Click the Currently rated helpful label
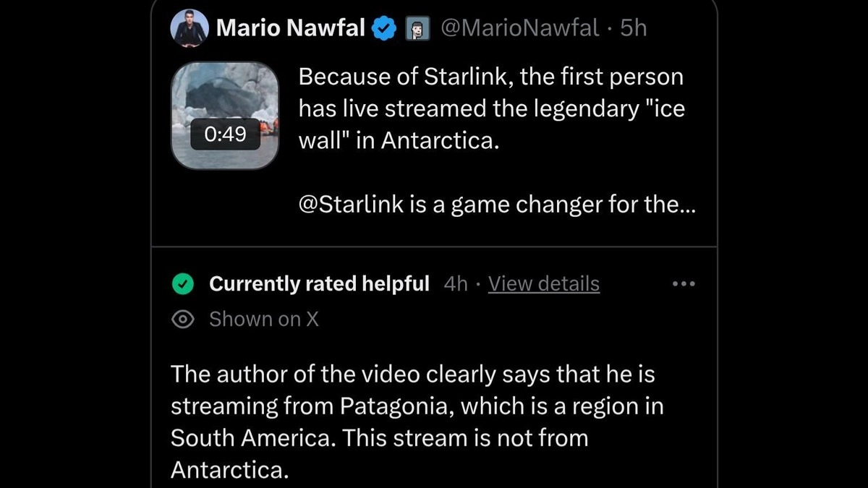Viewport: 868px width, 488px height. [319, 284]
